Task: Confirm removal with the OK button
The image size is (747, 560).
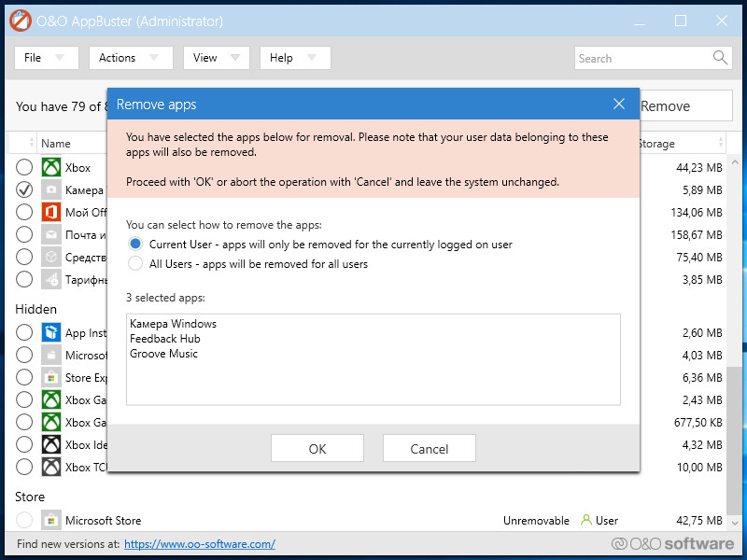Action: [x=317, y=448]
